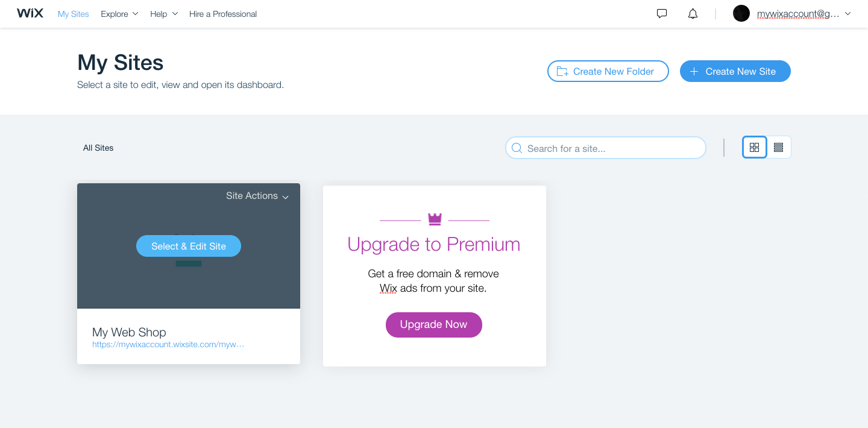Open the notifications bell

tap(693, 14)
